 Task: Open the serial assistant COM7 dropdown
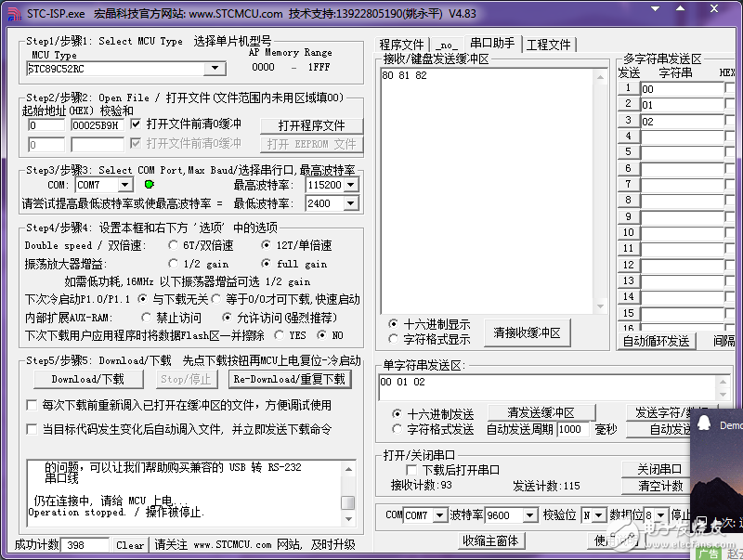coord(439,515)
